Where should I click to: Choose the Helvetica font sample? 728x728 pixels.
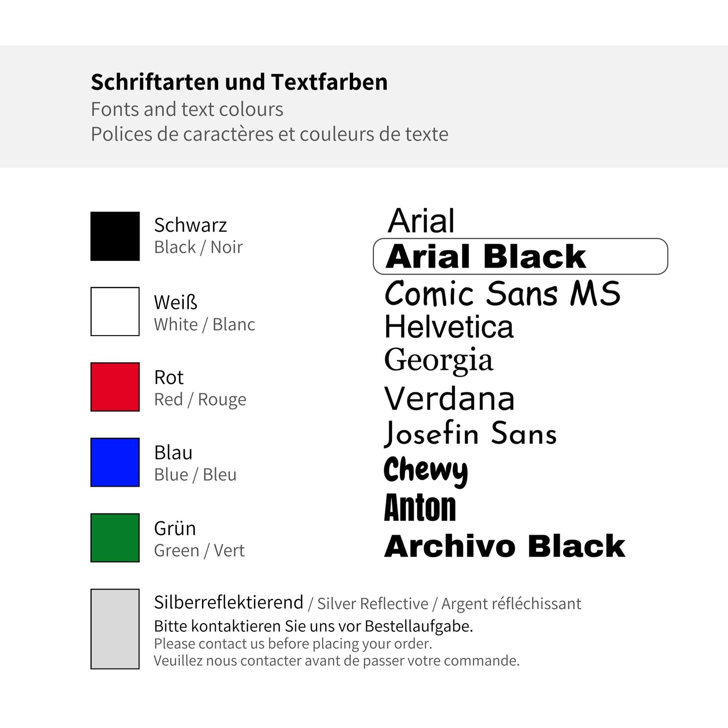(x=449, y=327)
